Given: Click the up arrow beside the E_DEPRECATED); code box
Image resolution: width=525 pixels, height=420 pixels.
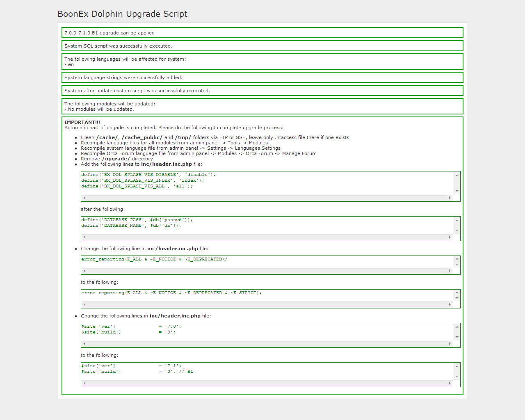Looking at the screenshot, I should pyautogui.click(x=457, y=259).
